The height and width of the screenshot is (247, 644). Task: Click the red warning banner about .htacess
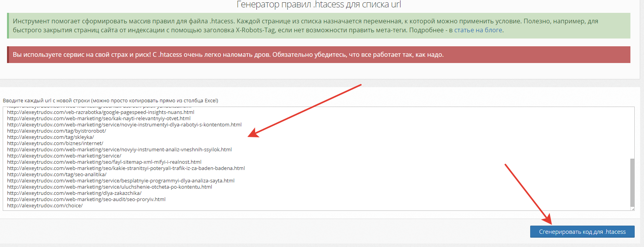coord(319,55)
